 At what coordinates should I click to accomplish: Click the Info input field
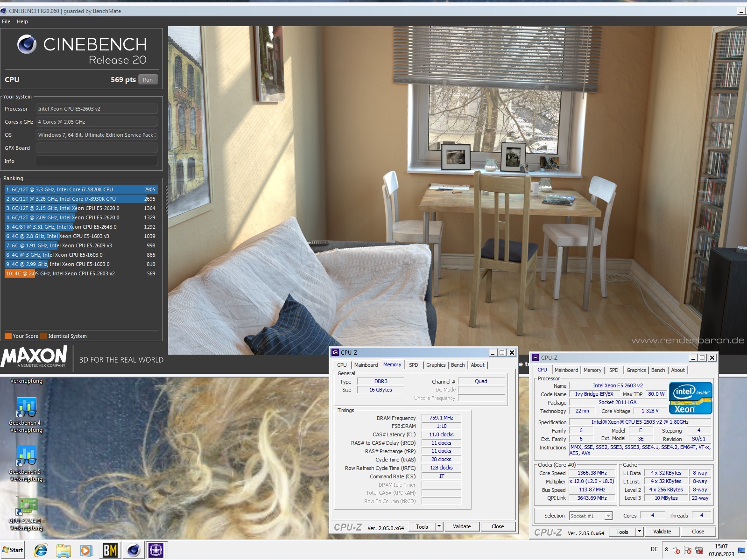[x=97, y=161]
